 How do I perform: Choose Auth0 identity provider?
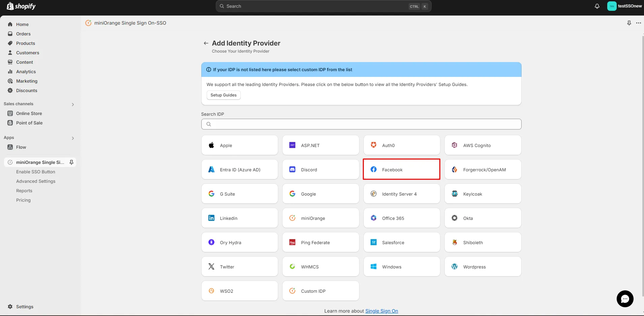point(402,145)
